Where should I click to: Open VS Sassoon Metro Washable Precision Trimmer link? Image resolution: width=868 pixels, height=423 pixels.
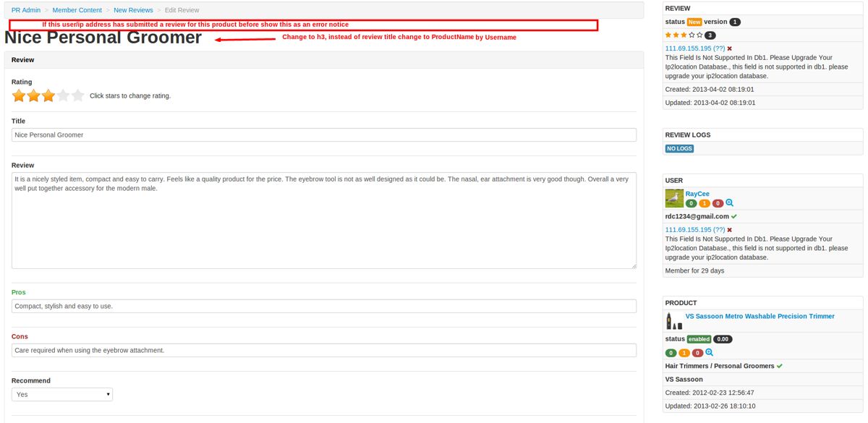[x=760, y=316]
